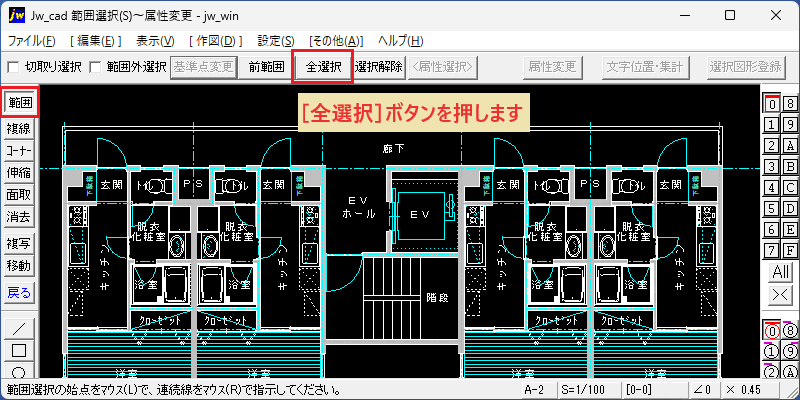
Task: Click the S=1/100 scale status button
Action: (x=588, y=390)
